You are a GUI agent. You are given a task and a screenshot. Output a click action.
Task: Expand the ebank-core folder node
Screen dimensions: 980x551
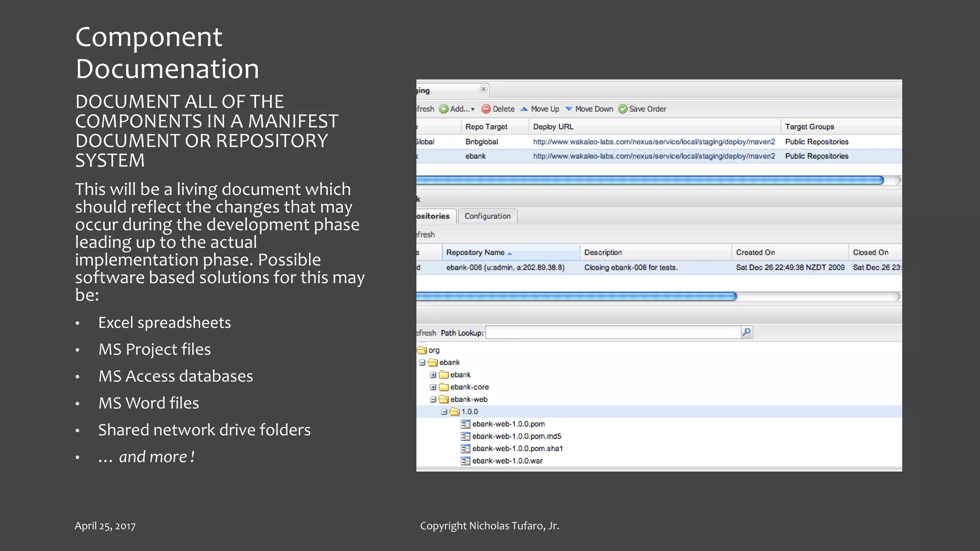click(x=433, y=387)
